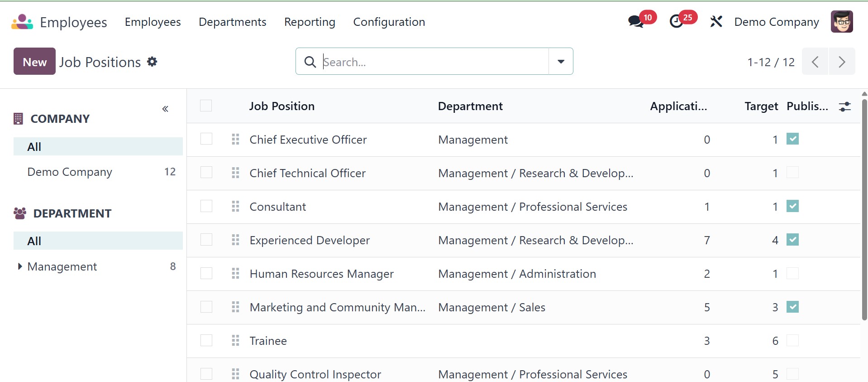Expand the Management department tree

point(19,266)
